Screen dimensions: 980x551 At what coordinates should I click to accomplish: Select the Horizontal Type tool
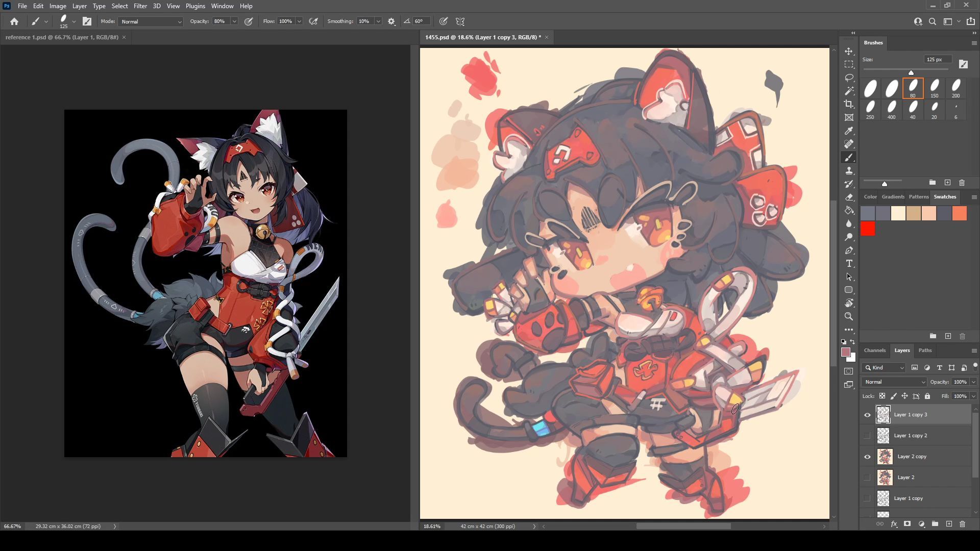click(849, 264)
